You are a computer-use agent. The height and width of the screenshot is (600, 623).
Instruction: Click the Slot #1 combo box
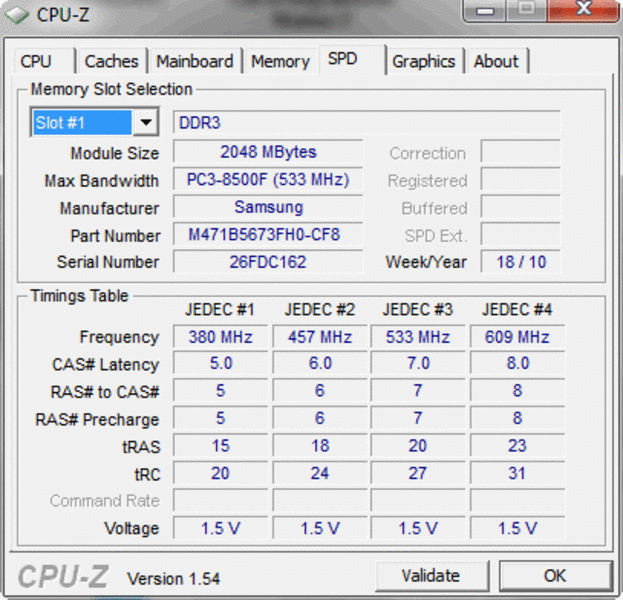coord(95,122)
